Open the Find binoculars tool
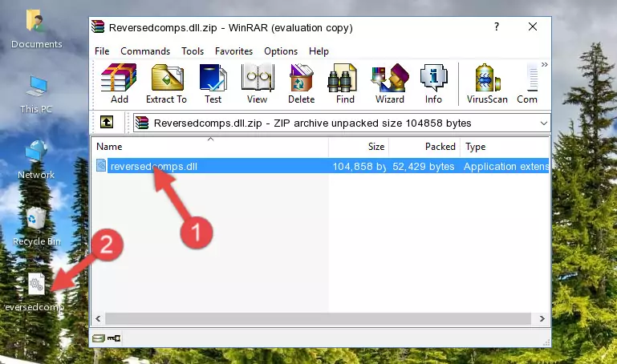 [x=345, y=83]
